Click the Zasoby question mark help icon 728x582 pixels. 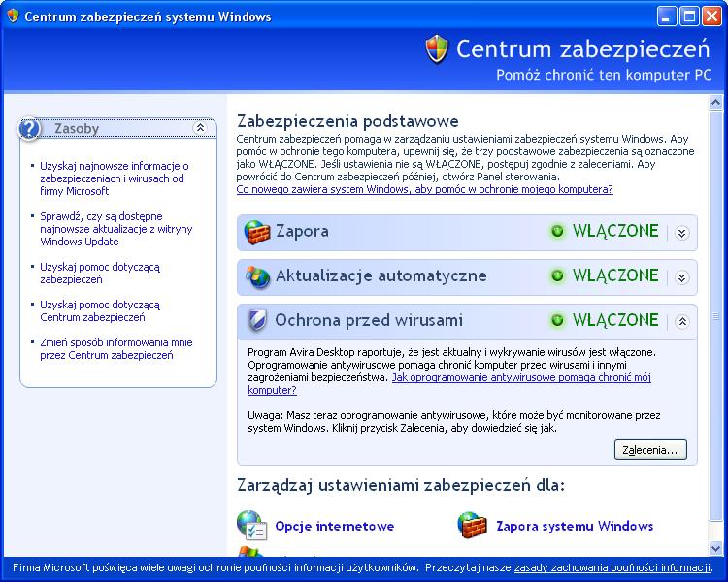29,129
